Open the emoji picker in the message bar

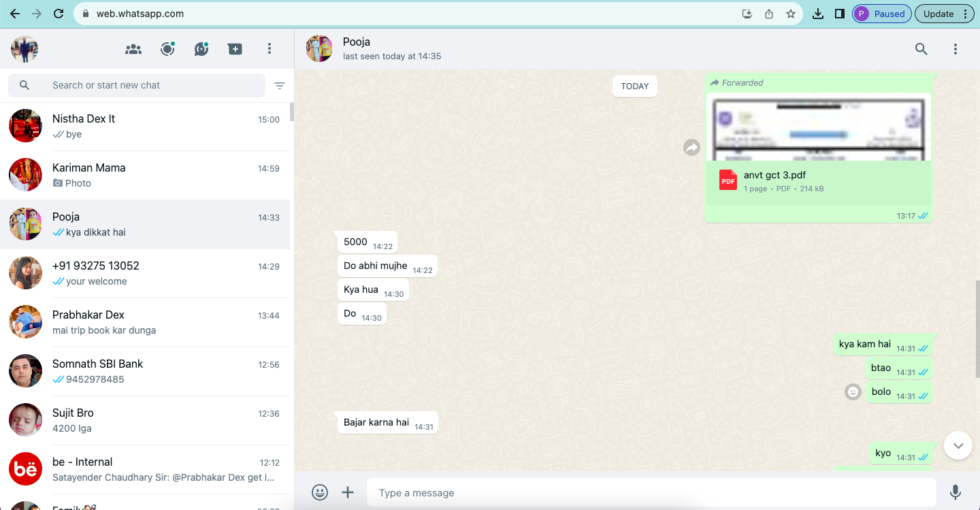[320, 492]
